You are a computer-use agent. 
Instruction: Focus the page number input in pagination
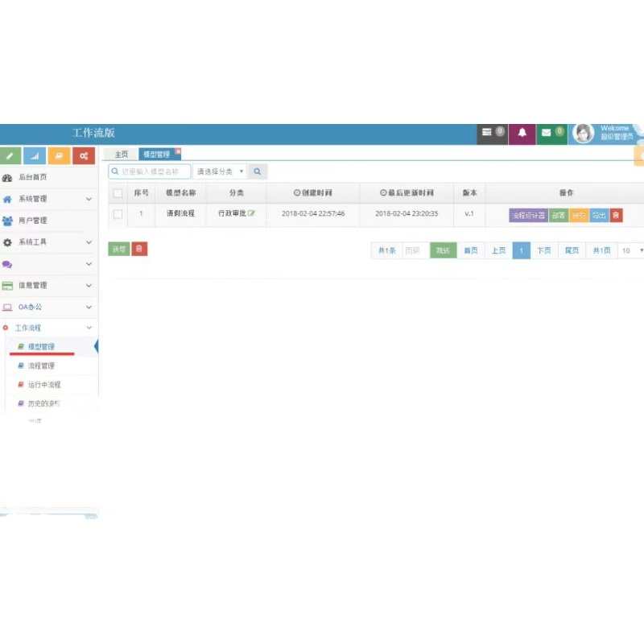point(415,250)
